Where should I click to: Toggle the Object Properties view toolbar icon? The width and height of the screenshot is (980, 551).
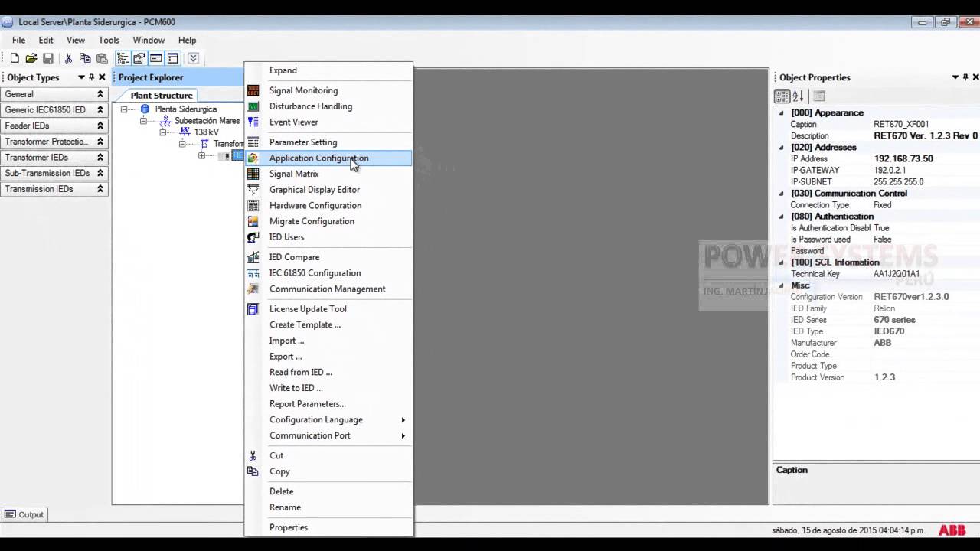[139, 58]
